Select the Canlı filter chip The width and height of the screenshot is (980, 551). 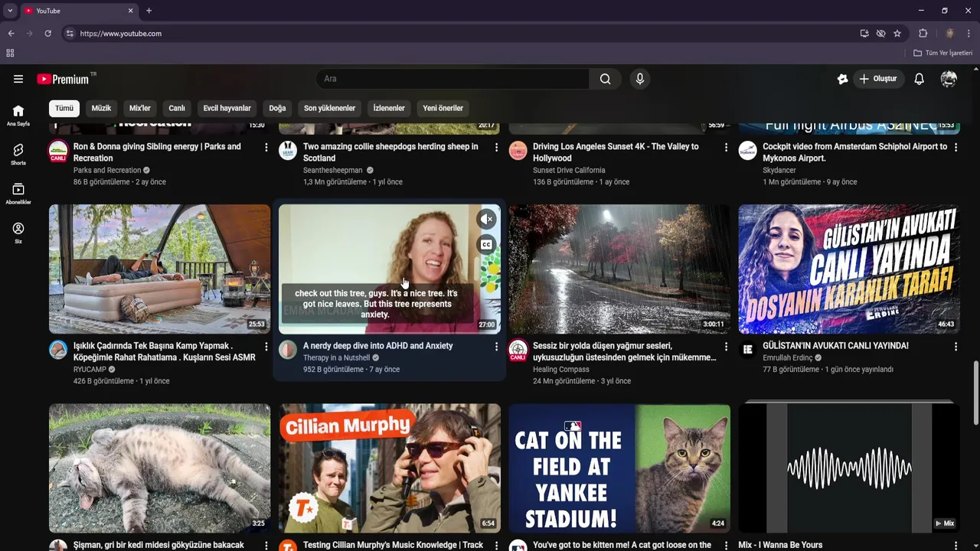click(177, 108)
